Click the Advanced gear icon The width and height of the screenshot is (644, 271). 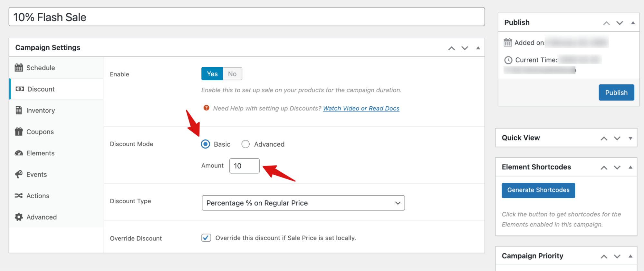19,217
